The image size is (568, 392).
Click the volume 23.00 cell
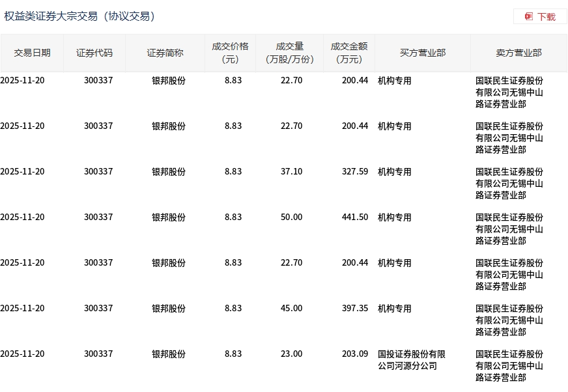(291, 354)
